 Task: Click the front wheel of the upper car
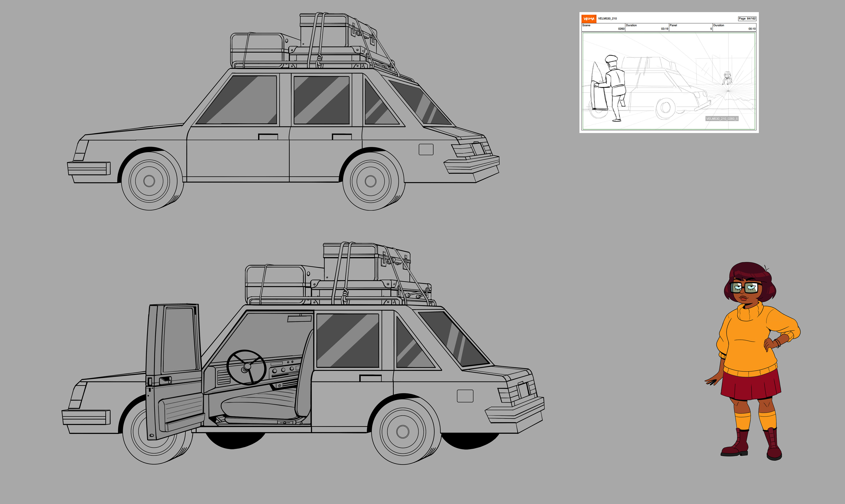pyautogui.click(x=149, y=181)
